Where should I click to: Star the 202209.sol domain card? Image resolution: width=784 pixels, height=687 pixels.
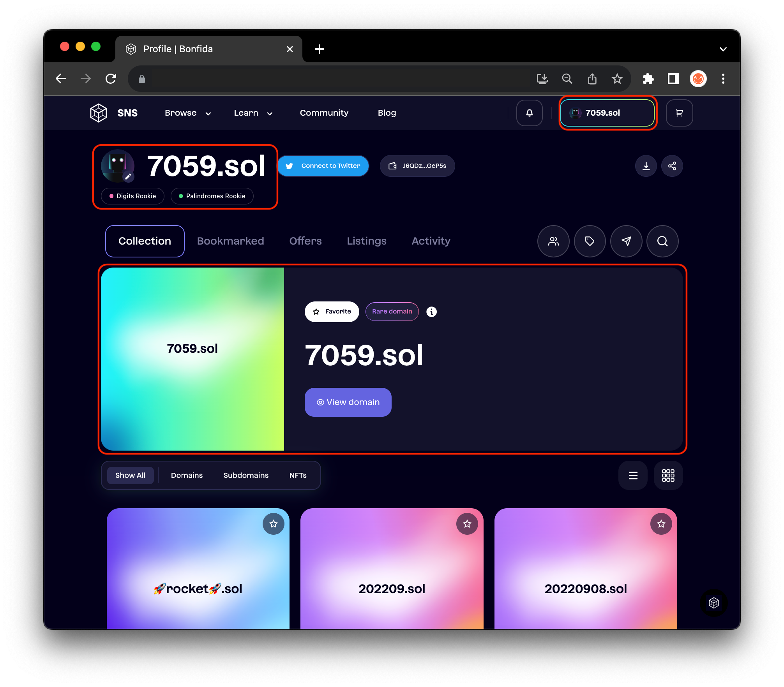pyautogui.click(x=467, y=524)
